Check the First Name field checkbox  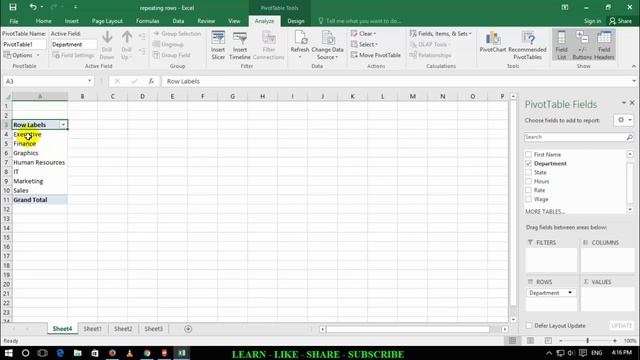tap(529, 154)
